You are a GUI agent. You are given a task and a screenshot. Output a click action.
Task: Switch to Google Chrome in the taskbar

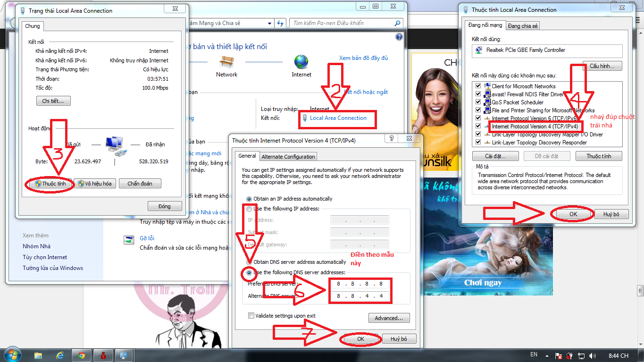(x=82, y=355)
